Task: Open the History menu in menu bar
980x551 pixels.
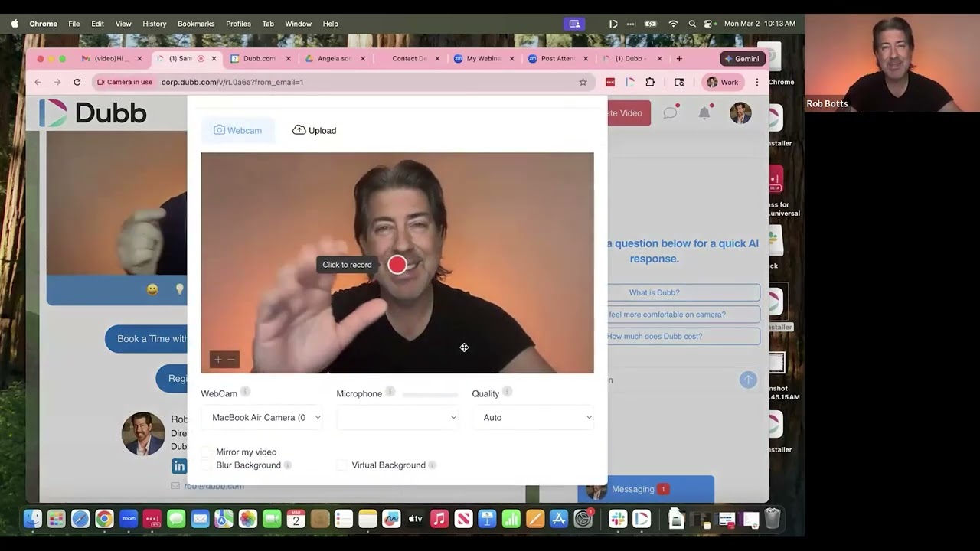Action: click(x=154, y=24)
